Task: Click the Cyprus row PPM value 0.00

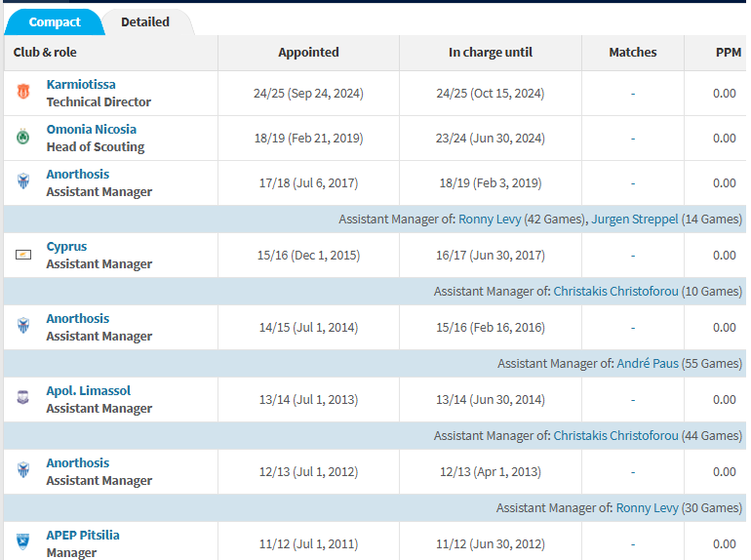Action: point(724,256)
